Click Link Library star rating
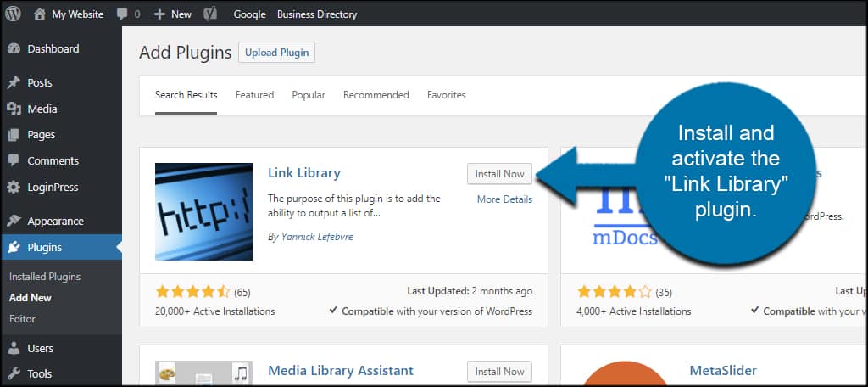The width and height of the screenshot is (868, 387). click(192, 292)
